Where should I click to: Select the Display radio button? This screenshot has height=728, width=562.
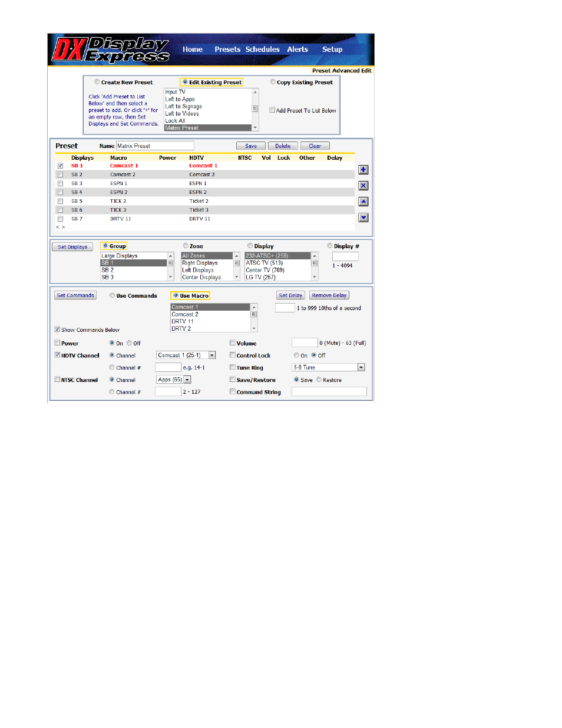click(x=250, y=246)
